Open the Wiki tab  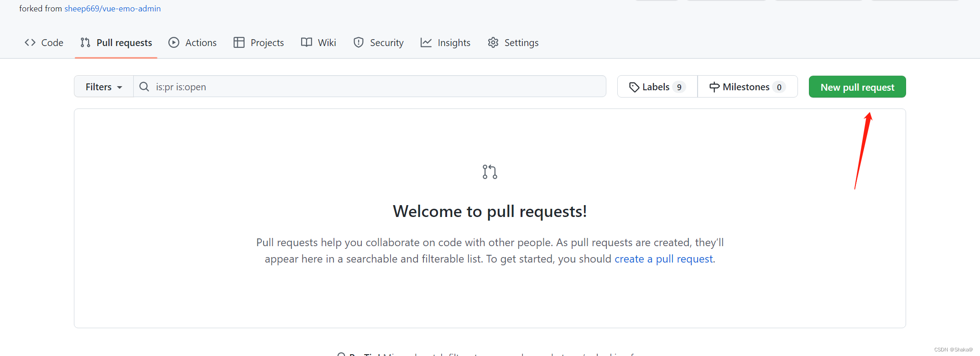[x=327, y=42]
